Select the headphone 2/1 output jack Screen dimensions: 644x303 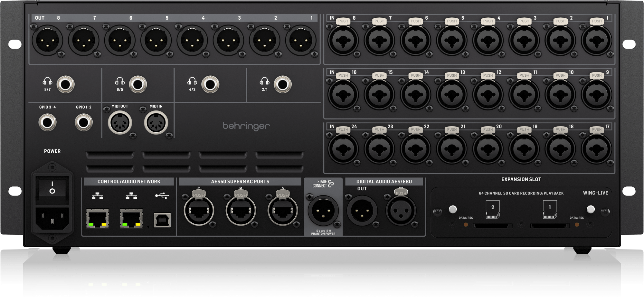tap(282, 85)
